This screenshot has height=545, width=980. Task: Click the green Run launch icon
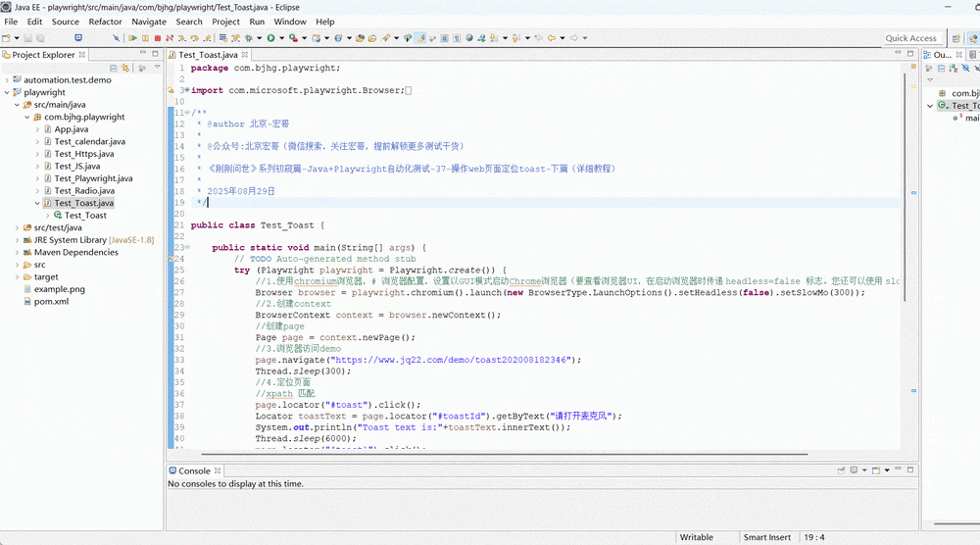click(270, 37)
